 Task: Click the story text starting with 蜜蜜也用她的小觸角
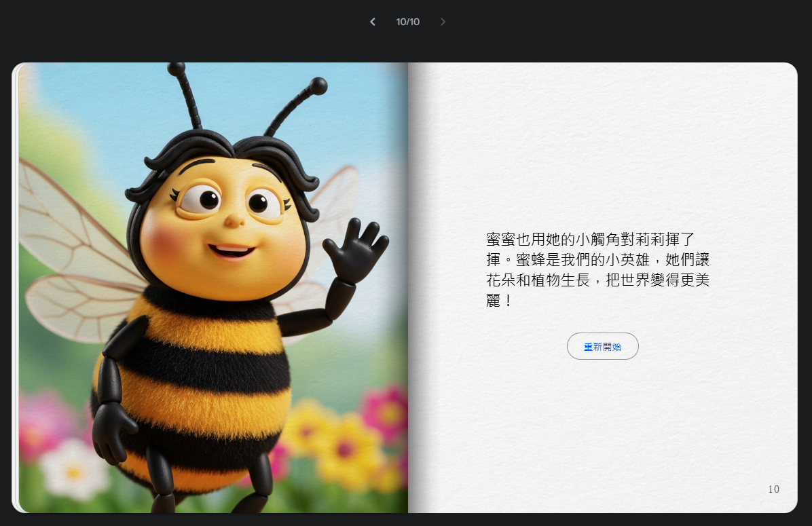click(597, 269)
